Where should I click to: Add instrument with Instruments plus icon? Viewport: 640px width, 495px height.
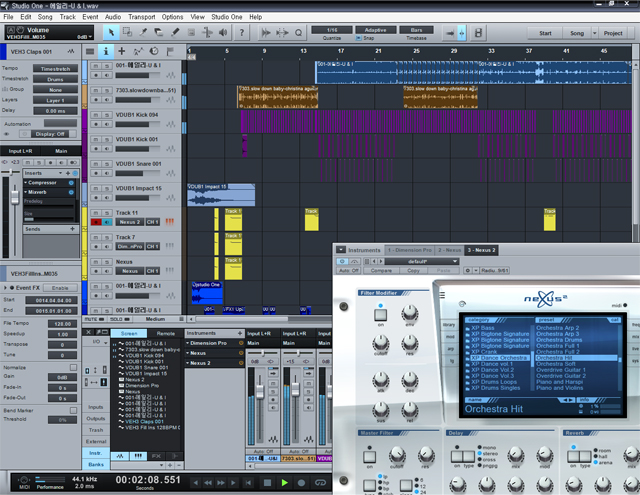240,333
